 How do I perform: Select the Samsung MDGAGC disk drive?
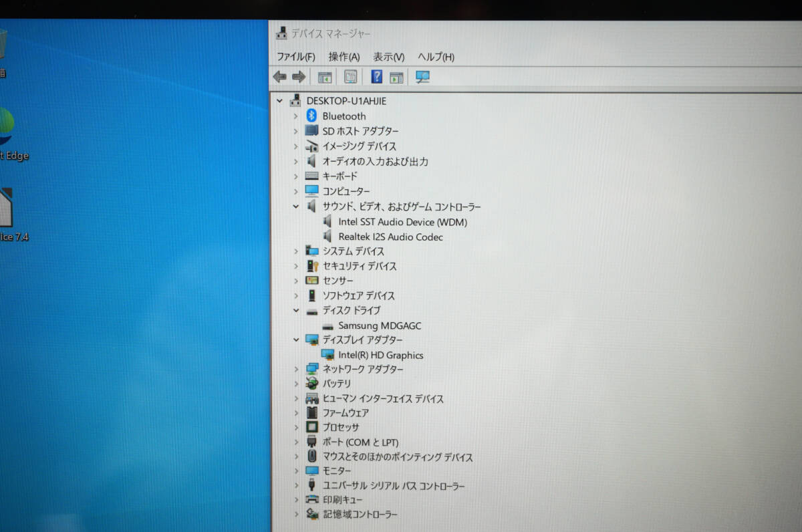(380, 325)
